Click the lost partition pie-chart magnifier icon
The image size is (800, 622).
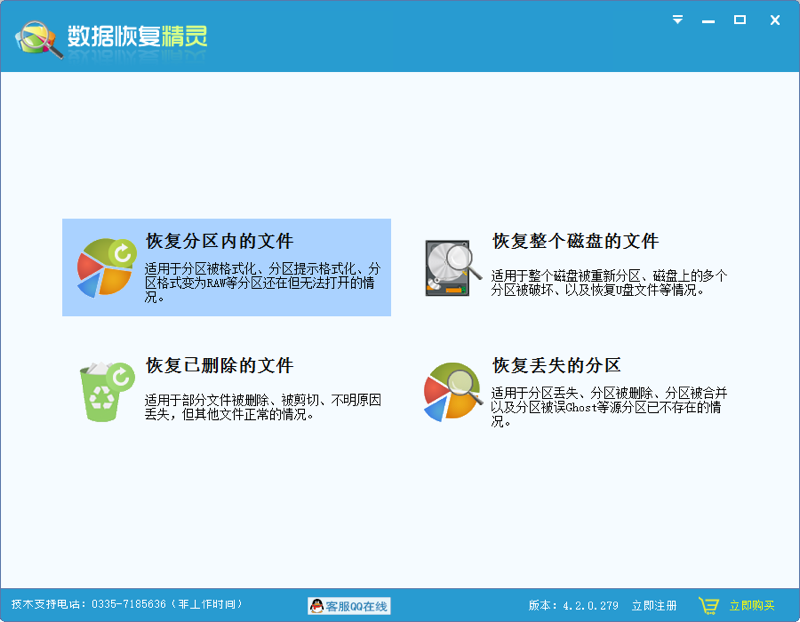tap(453, 392)
